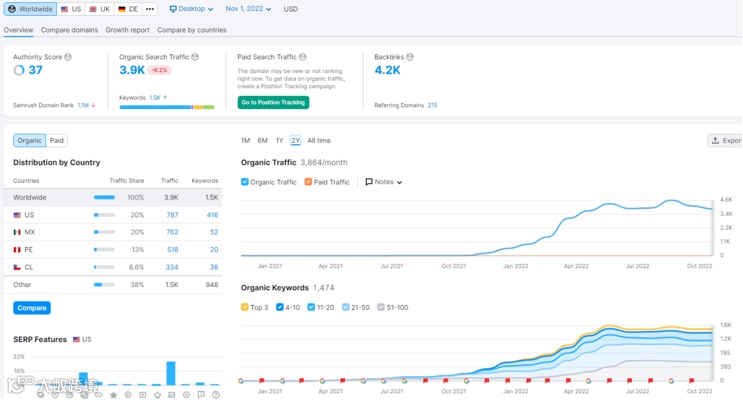Open the Desktop device dropdown
Screen dimensions: 743x400
[x=191, y=9]
